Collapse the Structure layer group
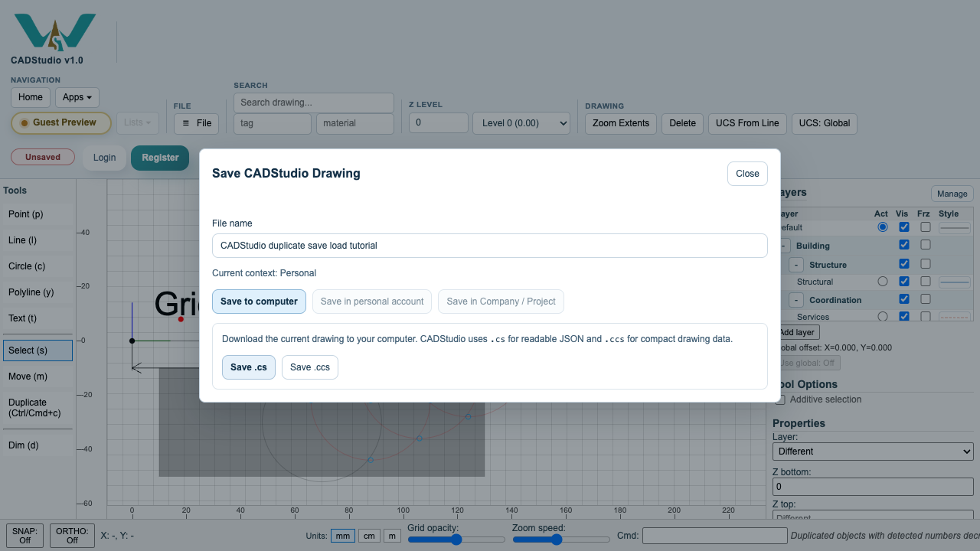This screenshot has height=551, width=980. (796, 265)
